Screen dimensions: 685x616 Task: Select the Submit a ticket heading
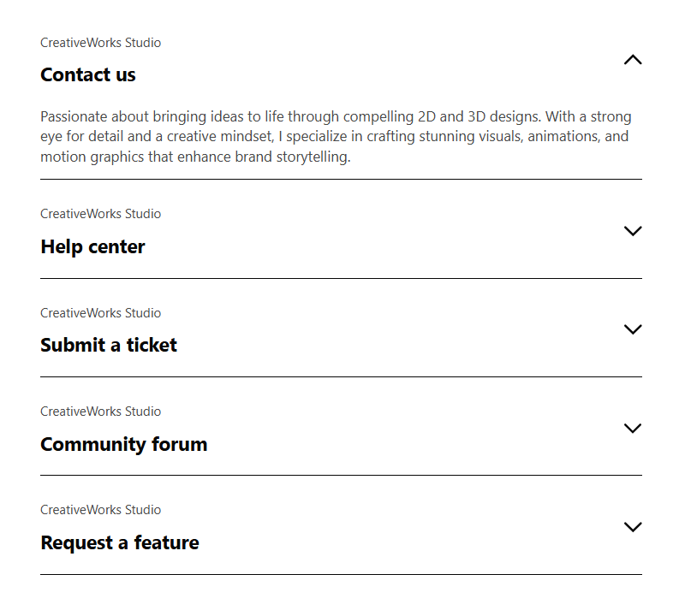109,346
